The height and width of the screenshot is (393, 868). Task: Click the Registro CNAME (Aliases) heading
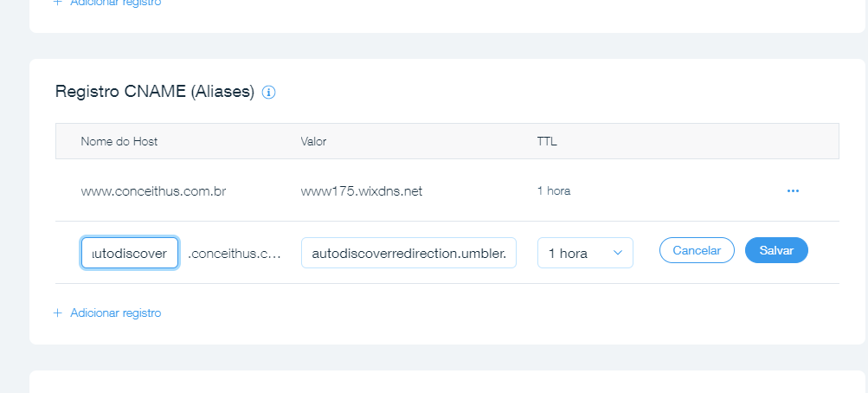click(155, 92)
